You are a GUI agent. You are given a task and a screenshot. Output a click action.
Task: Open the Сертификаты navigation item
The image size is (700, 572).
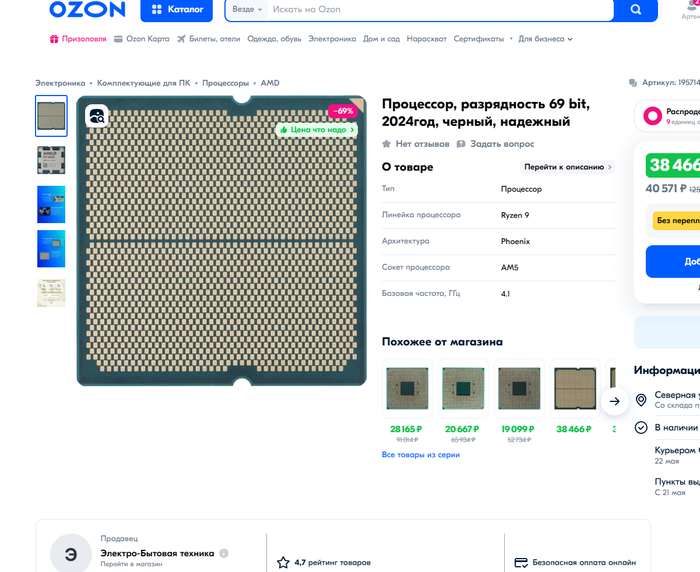coord(478,39)
